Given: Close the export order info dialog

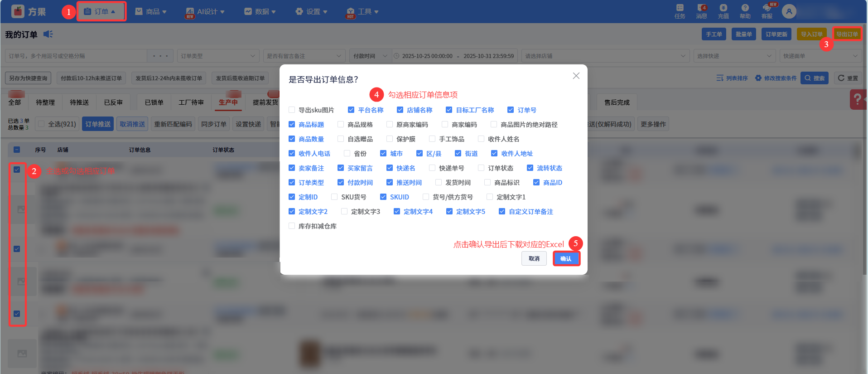Looking at the screenshot, I should point(576,76).
